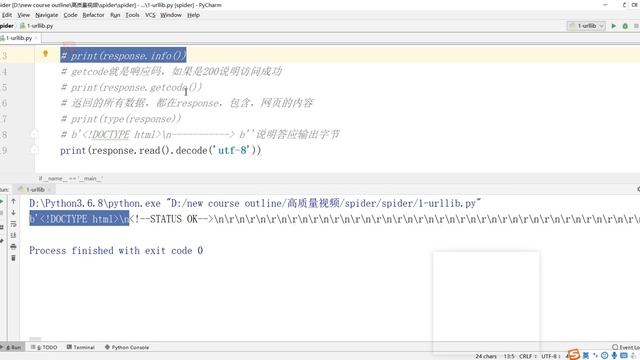This screenshot has width=640, height=360.
Task: Click the CRLF line separator selector
Action: coord(526,356)
